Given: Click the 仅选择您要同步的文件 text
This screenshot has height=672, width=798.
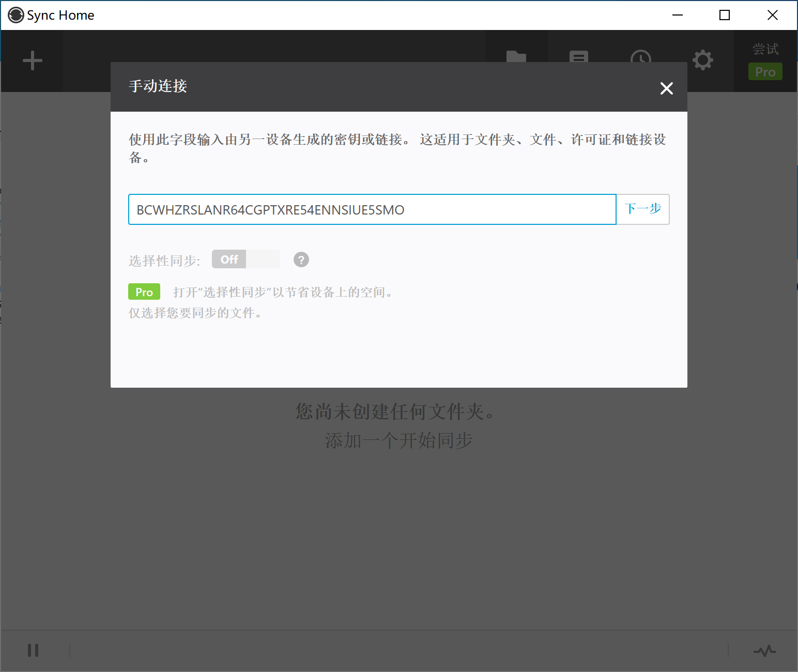Looking at the screenshot, I should [195, 313].
